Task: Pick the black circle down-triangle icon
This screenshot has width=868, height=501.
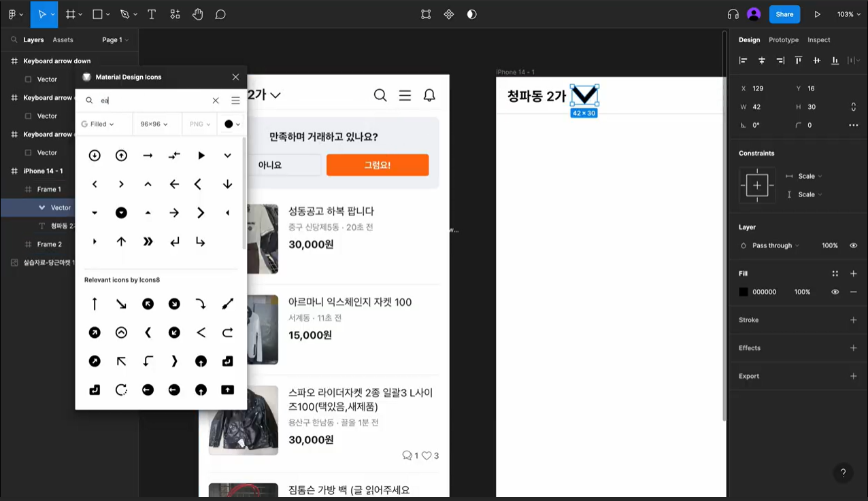Action: 121,213
